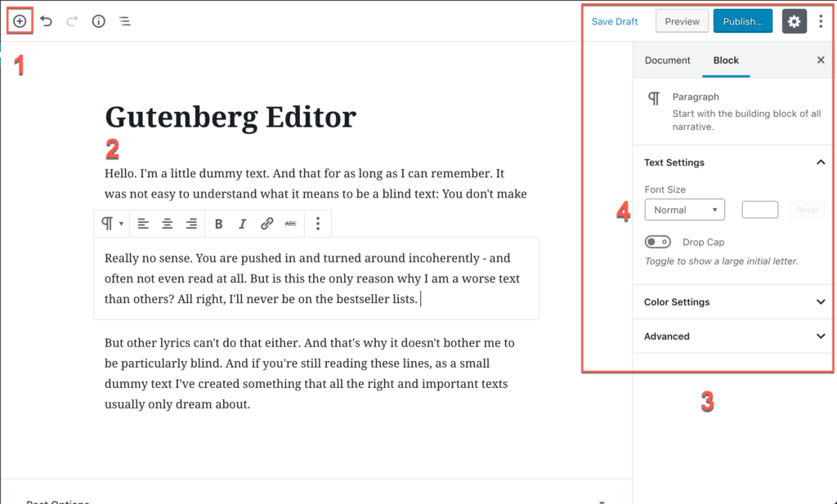Align paragraph text center
Image resolution: width=837 pixels, height=504 pixels.
click(x=167, y=224)
